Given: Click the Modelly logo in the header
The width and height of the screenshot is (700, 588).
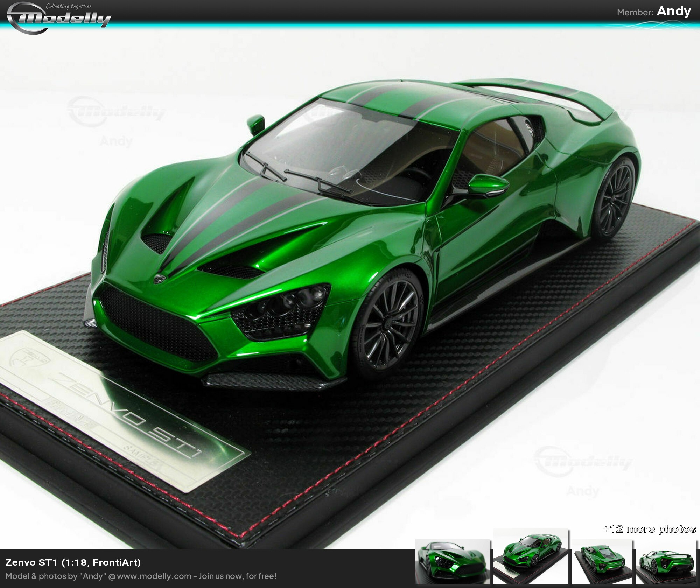Looking at the screenshot, I should click(x=59, y=18).
